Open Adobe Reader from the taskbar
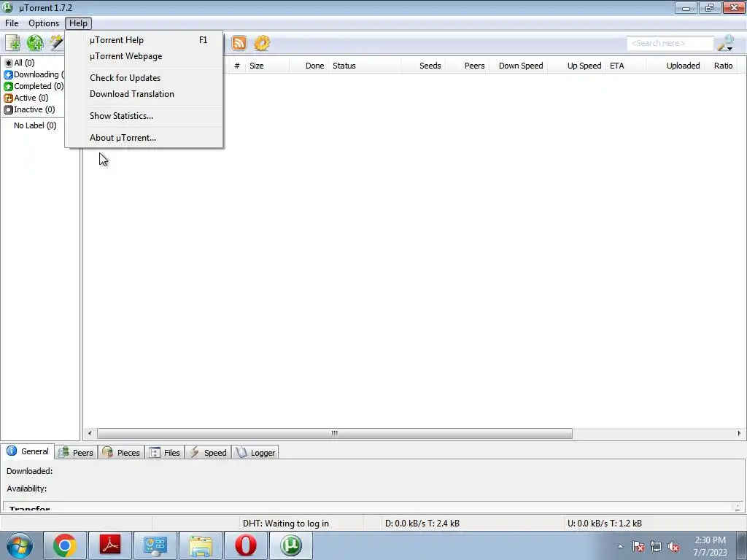 [110, 545]
